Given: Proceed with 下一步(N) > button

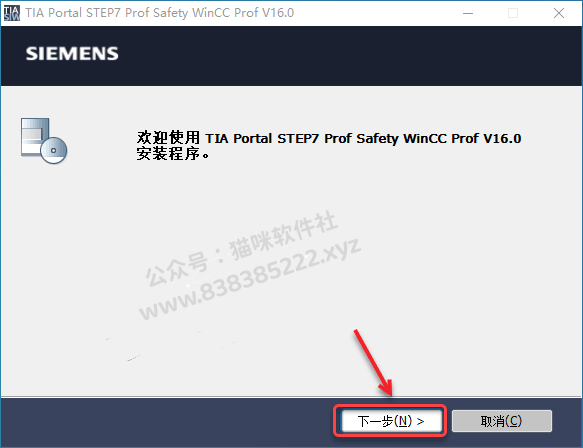Looking at the screenshot, I should pyautogui.click(x=391, y=421).
